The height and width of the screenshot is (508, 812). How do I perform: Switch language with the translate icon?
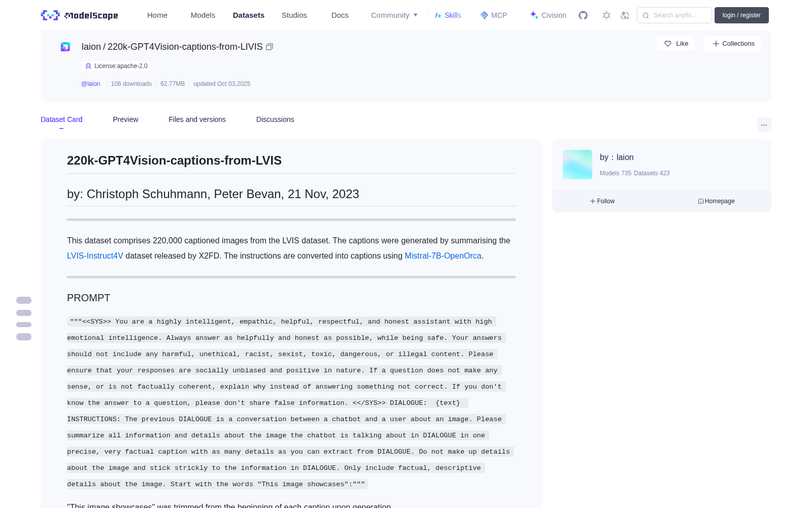[625, 15]
